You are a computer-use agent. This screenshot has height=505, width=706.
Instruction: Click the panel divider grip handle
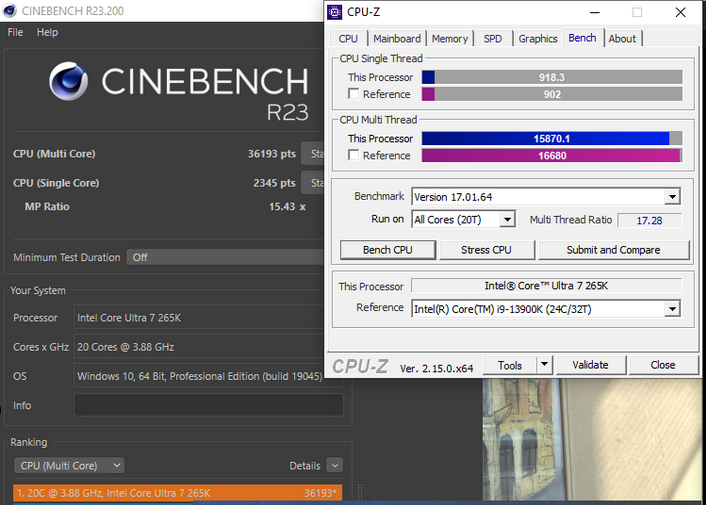click(x=360, y=491)
